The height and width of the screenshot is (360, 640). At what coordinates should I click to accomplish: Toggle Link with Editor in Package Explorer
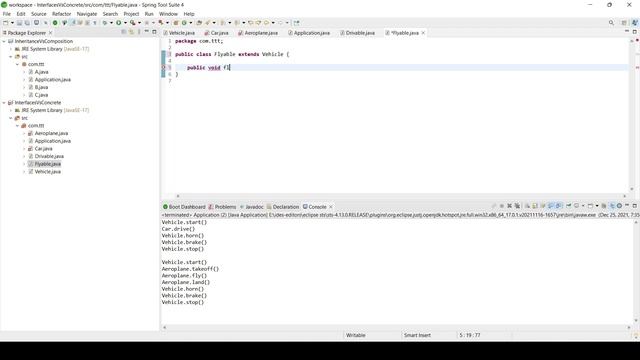coord(131,32)
